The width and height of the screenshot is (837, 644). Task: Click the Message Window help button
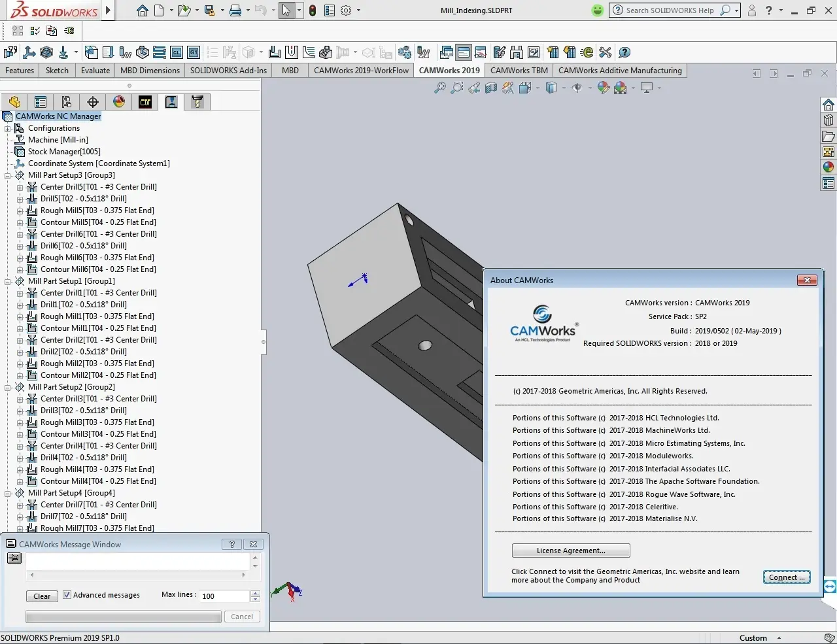pyautogui.click(x=231, y=544)
